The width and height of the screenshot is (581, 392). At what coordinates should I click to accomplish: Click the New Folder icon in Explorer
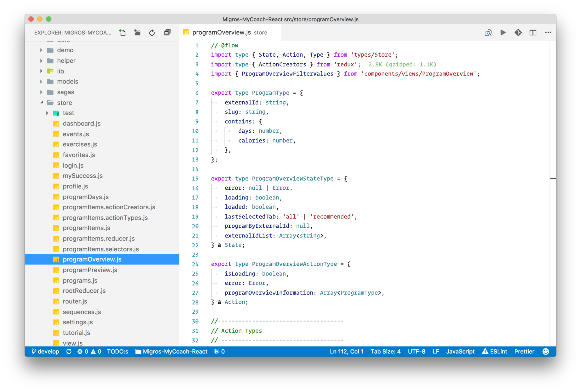click(x=137, y=33)
